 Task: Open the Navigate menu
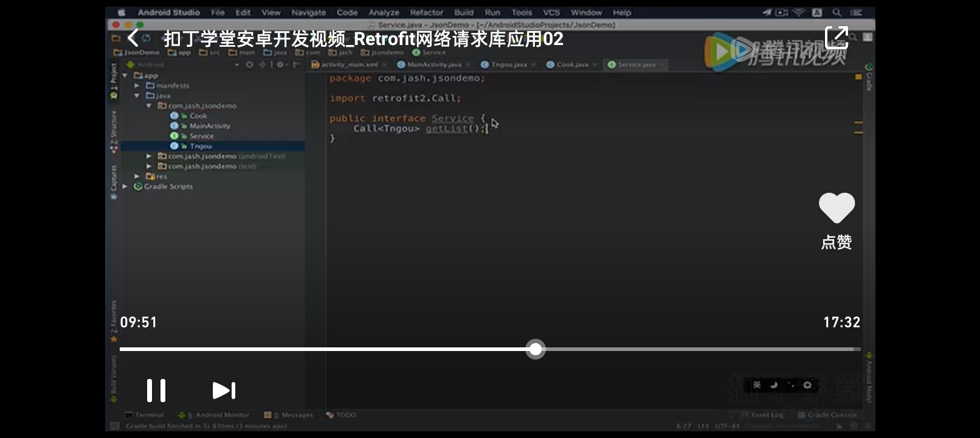point(309,12)
